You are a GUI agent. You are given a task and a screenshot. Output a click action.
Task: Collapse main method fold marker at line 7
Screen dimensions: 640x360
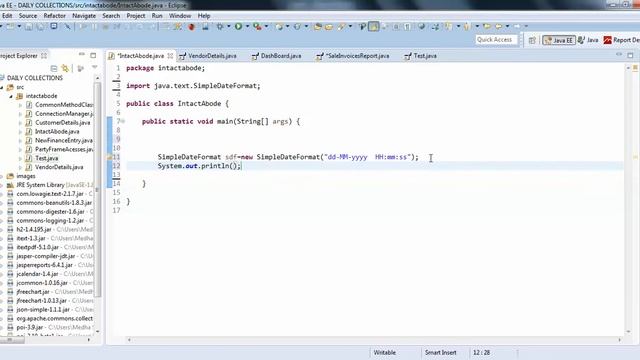122,122
